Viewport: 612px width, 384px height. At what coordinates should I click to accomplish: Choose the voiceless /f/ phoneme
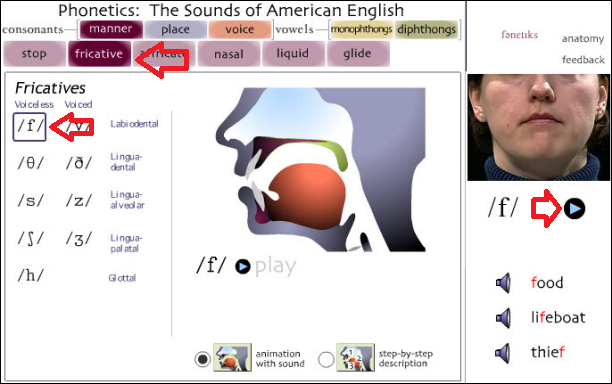click(x=30, y=127)
